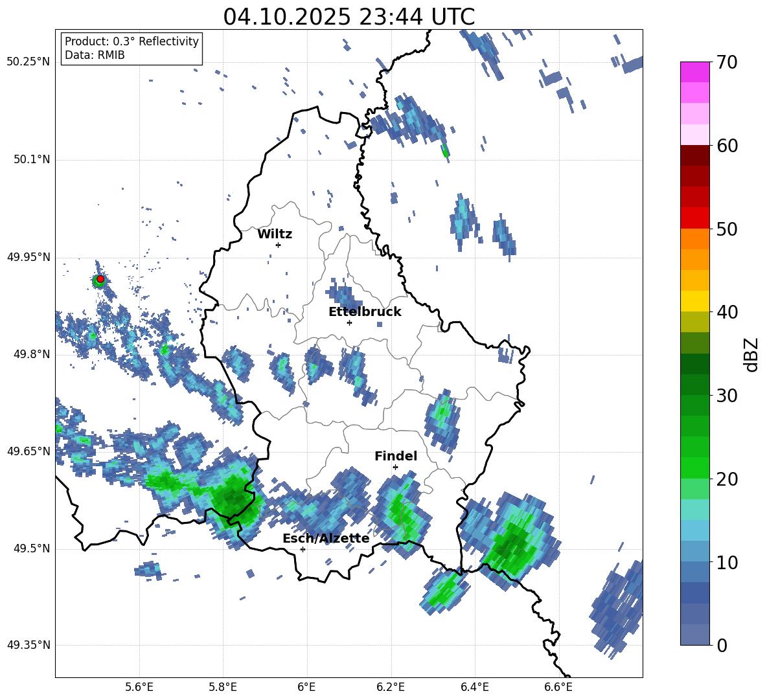Screen dimensions: 767x700
Task: Click the blue echo north of Ettelbruck label
Action: [344, 295]
